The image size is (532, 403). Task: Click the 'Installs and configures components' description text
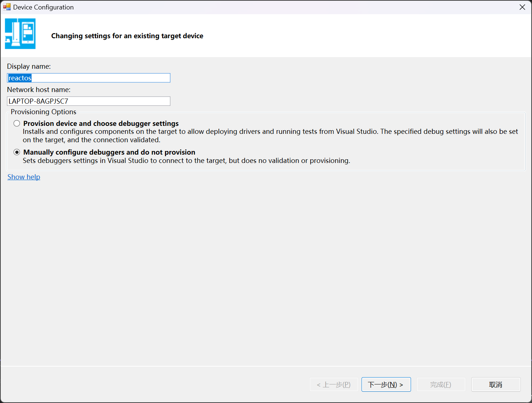270,136
